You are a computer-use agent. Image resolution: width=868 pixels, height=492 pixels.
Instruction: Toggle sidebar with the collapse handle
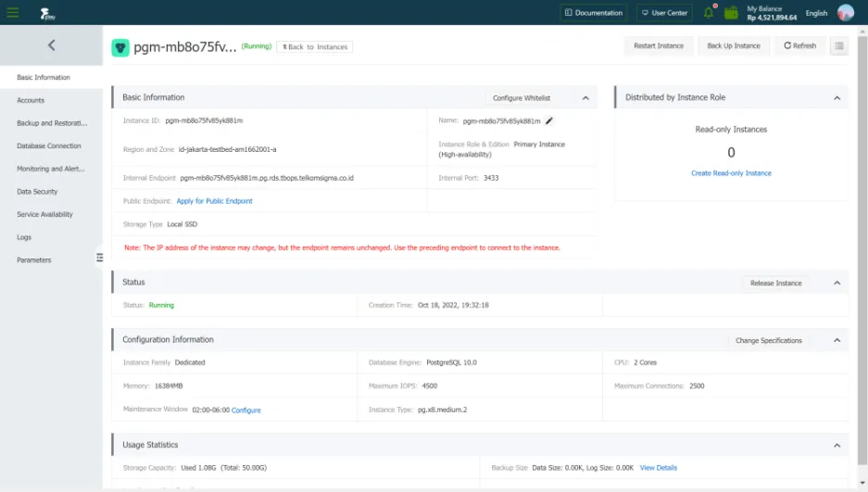99,258
